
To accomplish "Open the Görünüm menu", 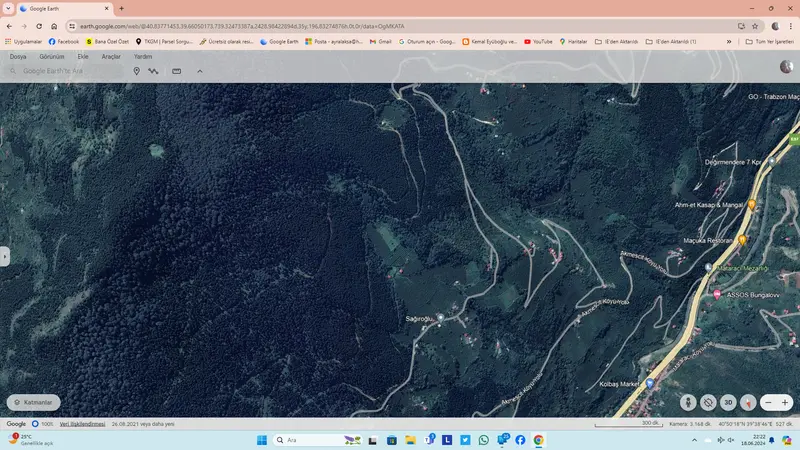I will (x=52, y=57).
